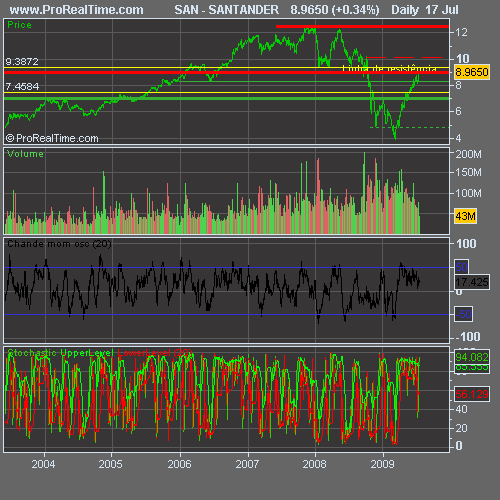Click the yellow 8.9650 price label

click(472, 72)
